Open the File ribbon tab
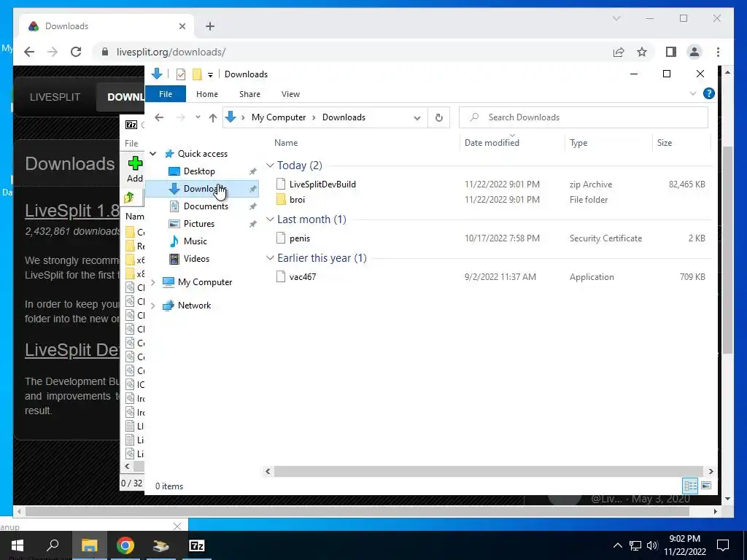The width and height of the screenshot is (747, 560). pyautogui.click(x=166, y=94)
